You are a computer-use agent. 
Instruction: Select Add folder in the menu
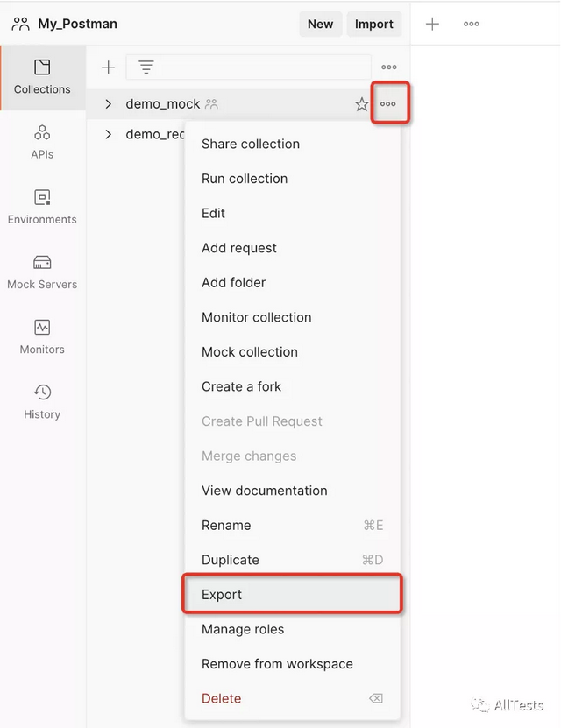[293, 283]
